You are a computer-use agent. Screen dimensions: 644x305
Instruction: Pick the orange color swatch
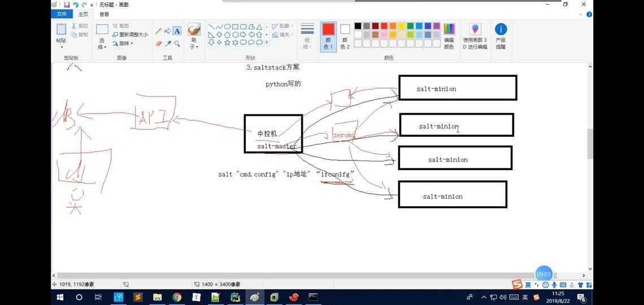(x=393, y=26)
